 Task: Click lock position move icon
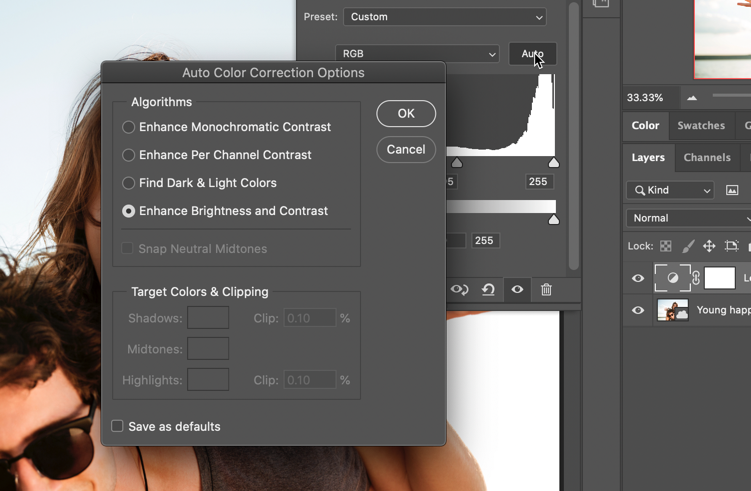[x=709, y=246]
